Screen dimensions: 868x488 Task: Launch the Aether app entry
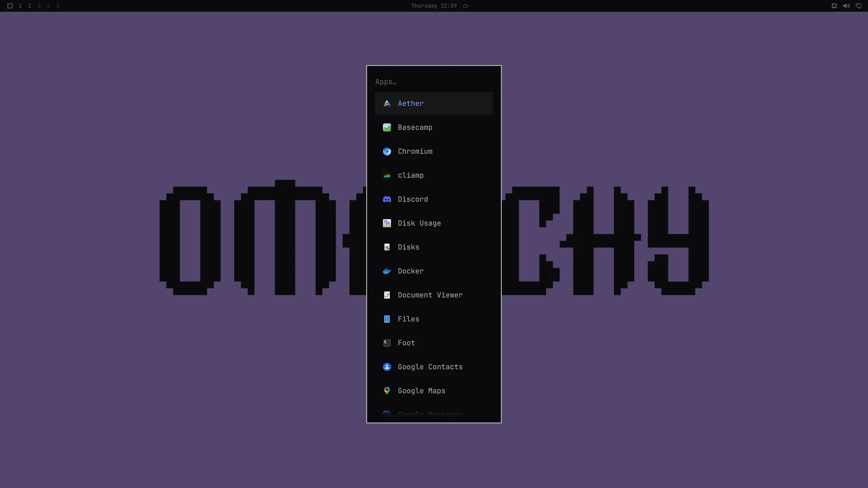(434, 103)
